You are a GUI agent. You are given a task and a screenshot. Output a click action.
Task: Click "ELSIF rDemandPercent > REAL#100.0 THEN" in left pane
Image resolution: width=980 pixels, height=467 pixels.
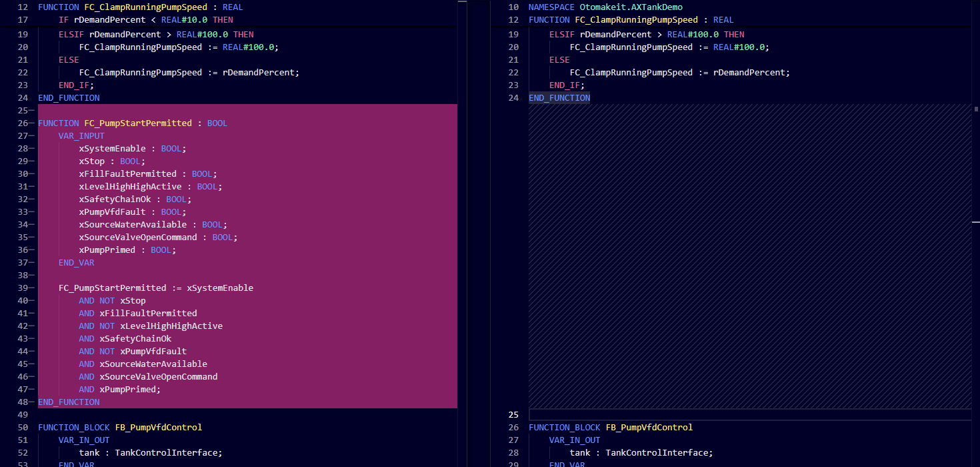[x=156, y=34]
